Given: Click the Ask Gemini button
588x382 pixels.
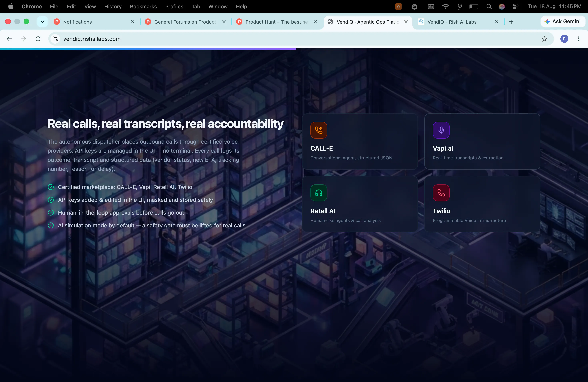Looking at the screenshot, I should [563, 21].
